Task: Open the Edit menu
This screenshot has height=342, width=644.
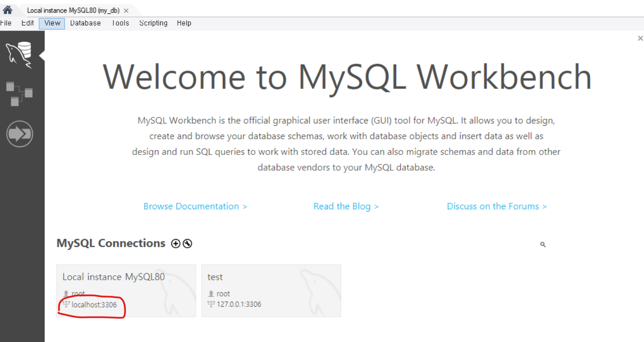Action: [x=27, y=23]
